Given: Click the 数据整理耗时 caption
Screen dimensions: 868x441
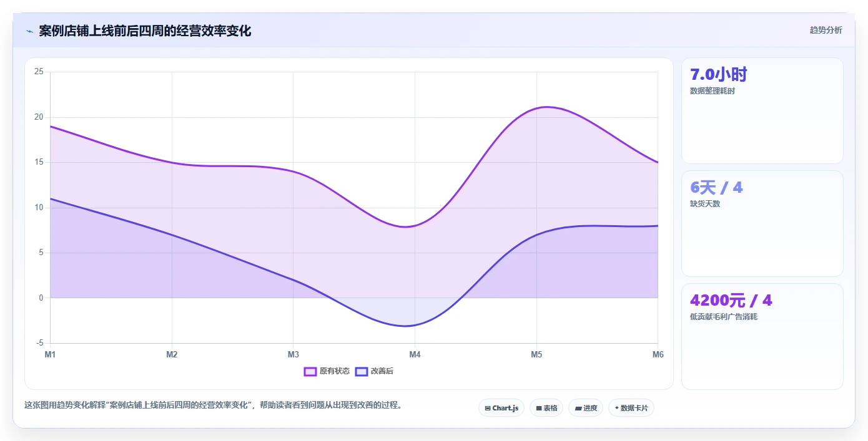Looking at the screenshot, I should (x=713, y=91).
